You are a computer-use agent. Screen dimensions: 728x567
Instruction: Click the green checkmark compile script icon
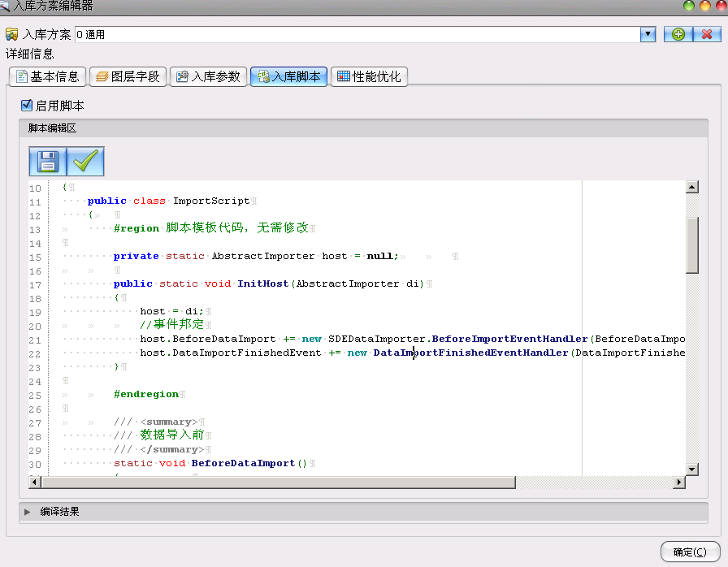tap(85, 161)
